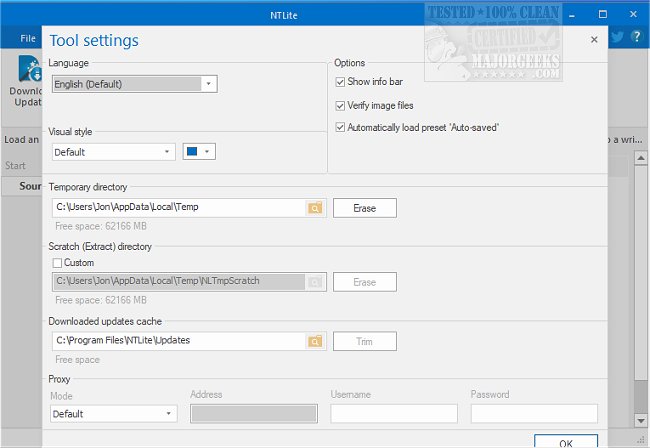Toggle Verify image files checkbox
This screenshot has width=650, height=448.
pyautogui.click(x=341, y=105)
